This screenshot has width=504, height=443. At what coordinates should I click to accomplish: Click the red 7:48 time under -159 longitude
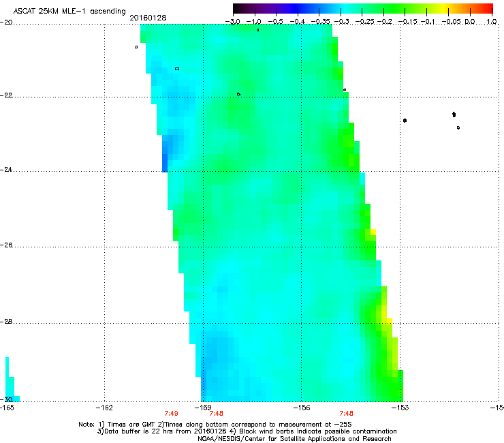(x=217, y=414)
